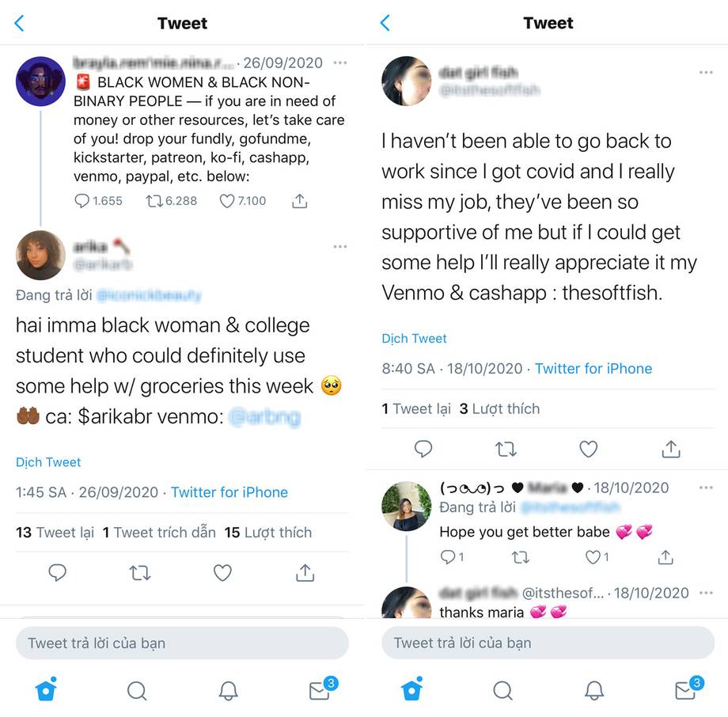This screenshot has width=728, height=717.
Task: Retweet the arika grocery help tweet
Action: pos(140,572)
